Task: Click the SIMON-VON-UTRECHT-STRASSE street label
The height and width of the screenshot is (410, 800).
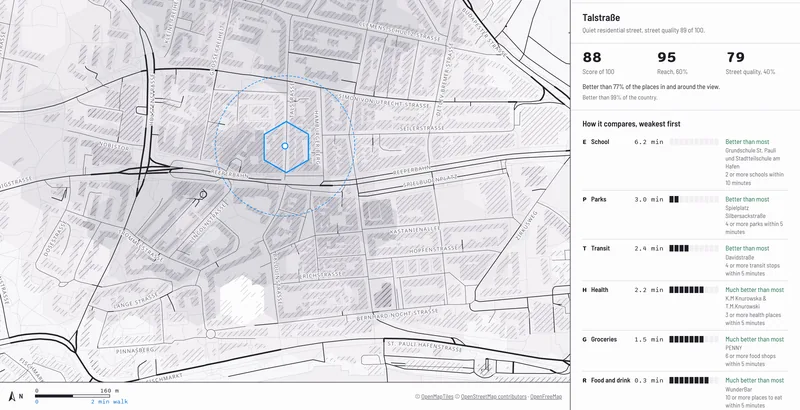Action: [385, 101]
